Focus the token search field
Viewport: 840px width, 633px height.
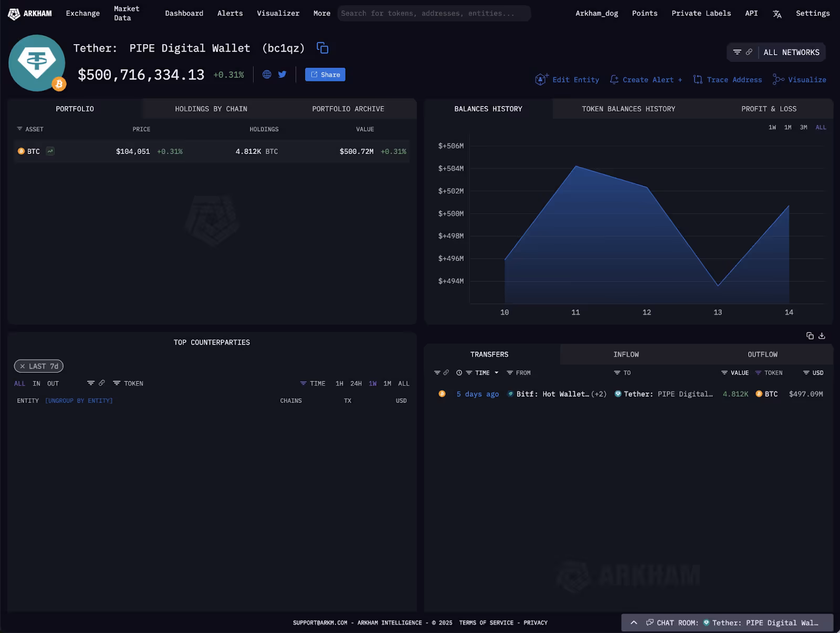coord(434,13)
